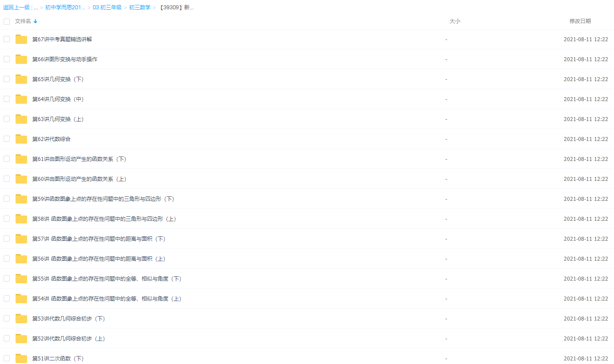Toggle the select-all checkbox in header
This screenshot has height=364, width=614.
tap(7, 21)
